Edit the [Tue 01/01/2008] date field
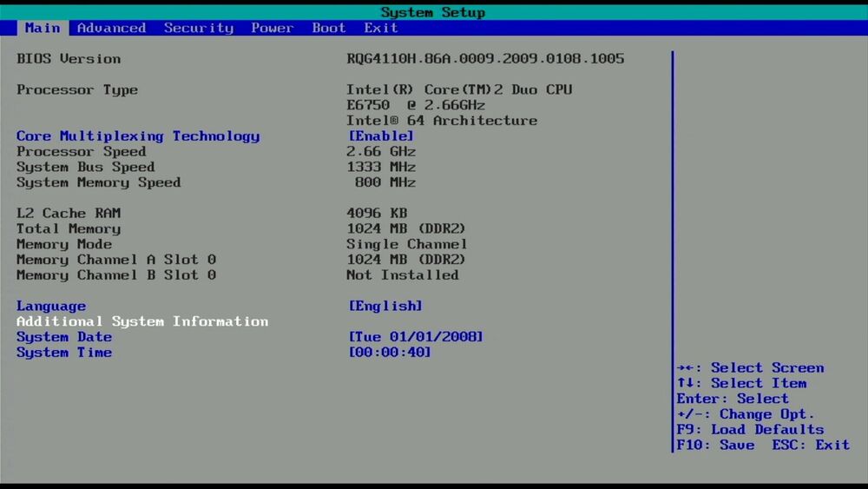 click(x=415, y=337)
